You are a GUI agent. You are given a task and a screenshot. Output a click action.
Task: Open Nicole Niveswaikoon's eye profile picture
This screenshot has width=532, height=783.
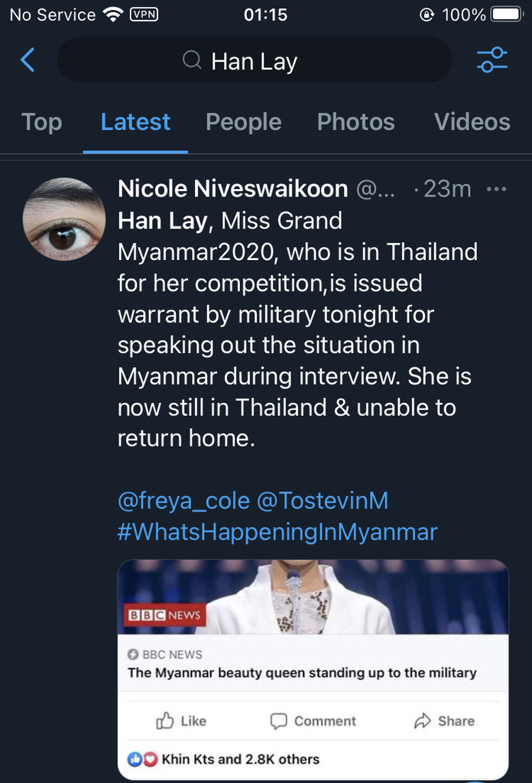[64, 219]
